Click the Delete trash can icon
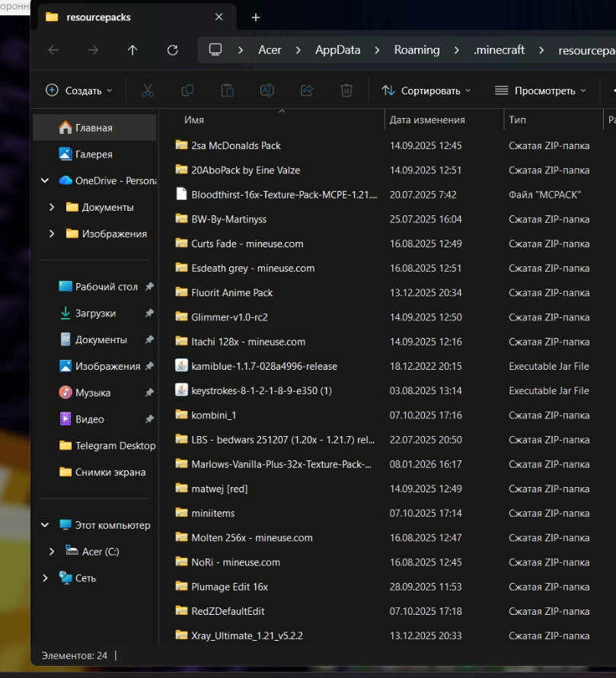616x678 pixels. [346, 91]
